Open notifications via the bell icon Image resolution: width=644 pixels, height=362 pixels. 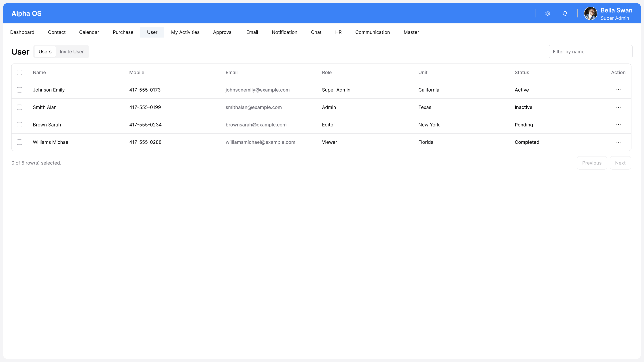point(565,13)
